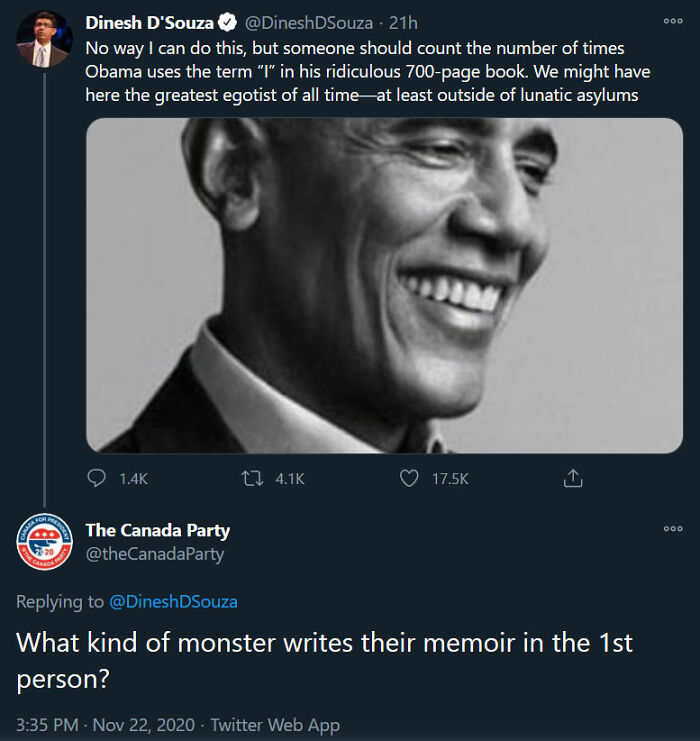Click the blue verified badge
The image size is (700, 741).
[228, 22]
